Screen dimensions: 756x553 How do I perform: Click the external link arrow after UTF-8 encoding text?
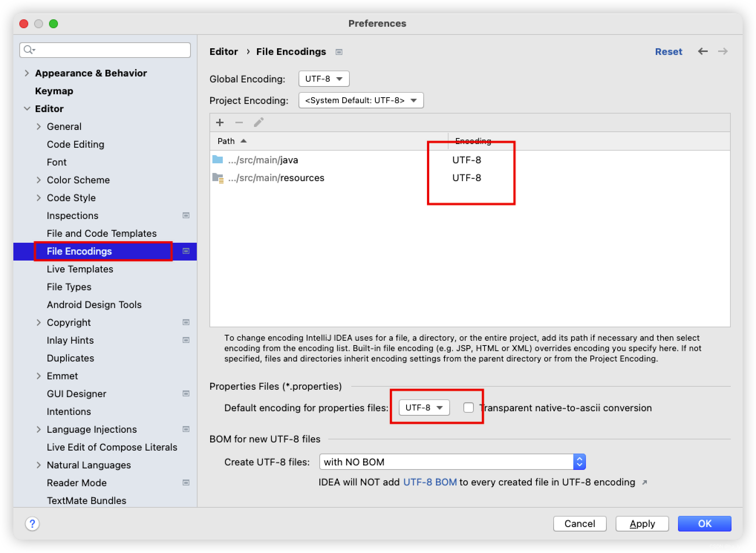[x=645, y=482]
